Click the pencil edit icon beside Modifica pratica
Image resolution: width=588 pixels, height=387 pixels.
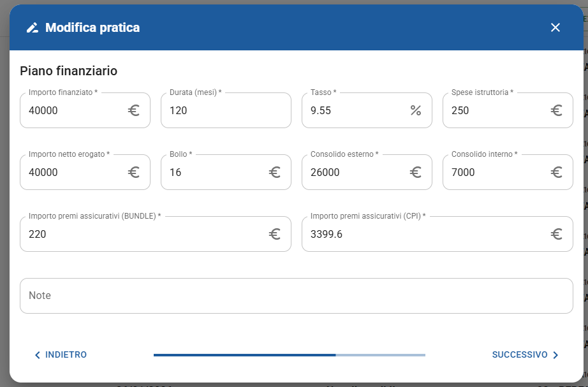click(x=32, y=27)
